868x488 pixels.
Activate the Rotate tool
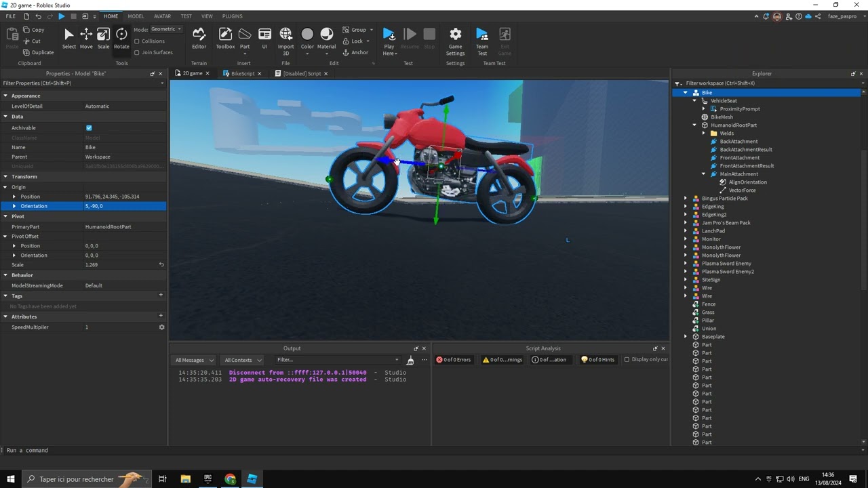click(x=121, y=38)
